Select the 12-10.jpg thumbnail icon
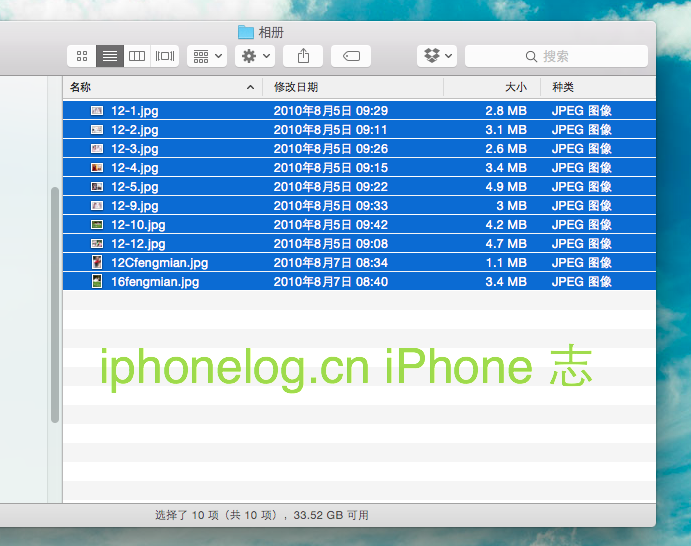 pyautogui.click(x=97, y=225)
